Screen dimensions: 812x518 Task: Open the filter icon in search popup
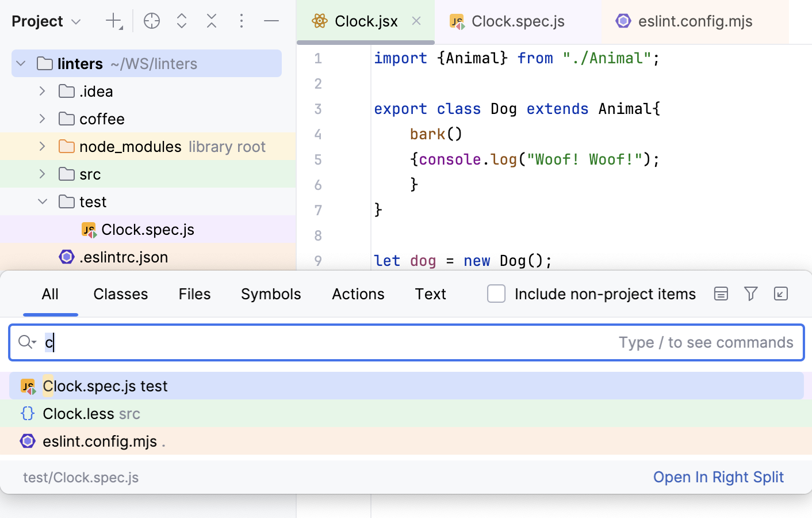click(751, 294)
